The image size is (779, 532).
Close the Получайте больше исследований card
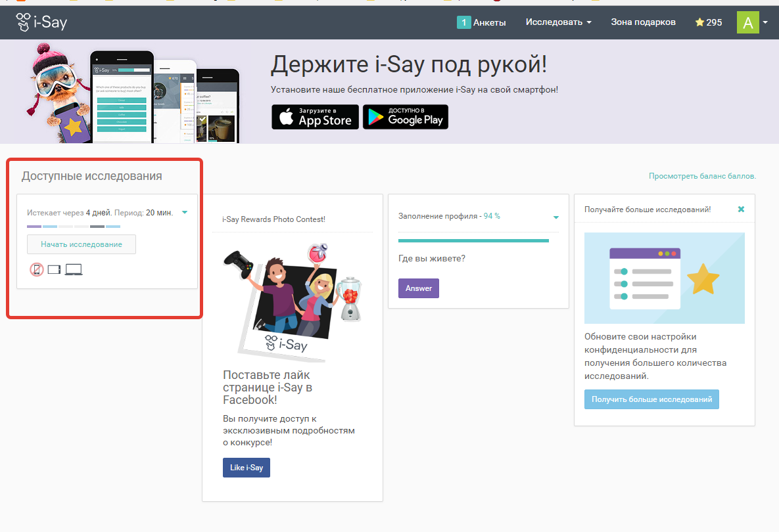(742, 210)
